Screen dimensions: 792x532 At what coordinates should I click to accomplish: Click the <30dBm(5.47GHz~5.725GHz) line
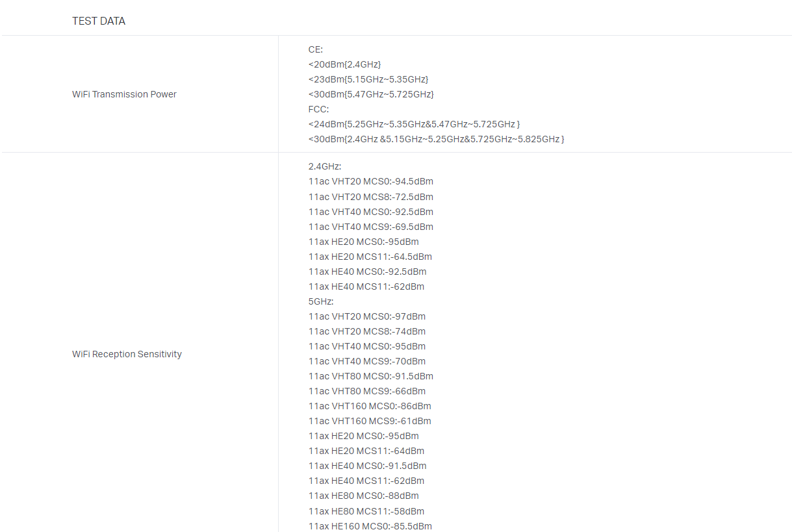371,94
